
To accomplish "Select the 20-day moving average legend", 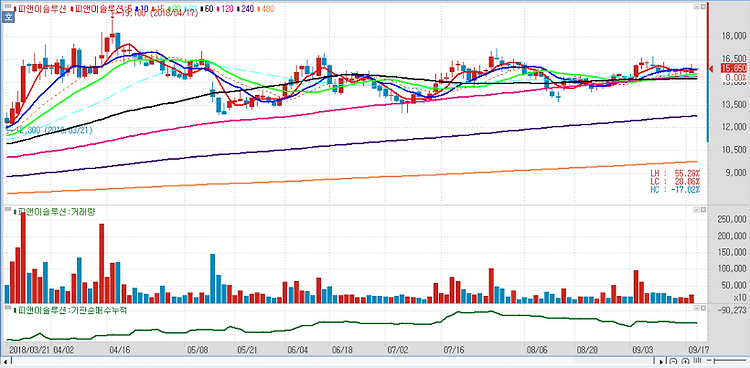I will point(174,9).
